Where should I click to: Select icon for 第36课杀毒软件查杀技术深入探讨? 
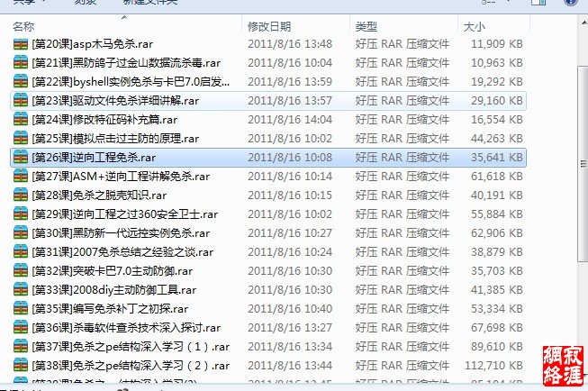21,328
